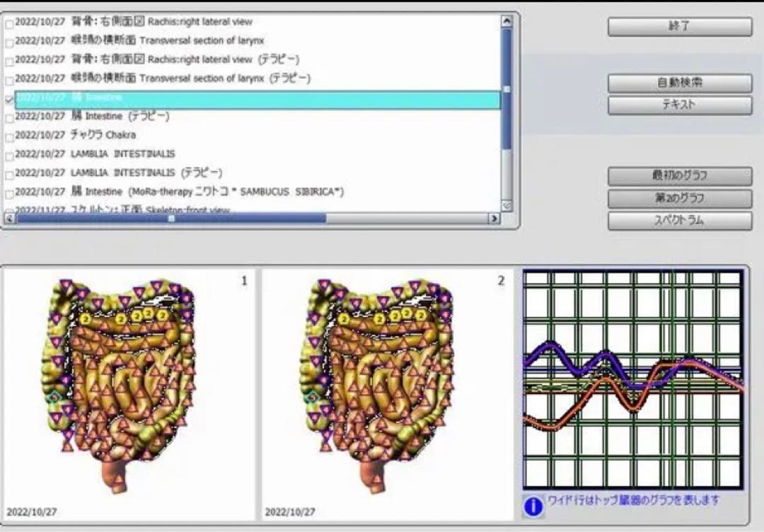Click the list's scroll down arrow

507,206
